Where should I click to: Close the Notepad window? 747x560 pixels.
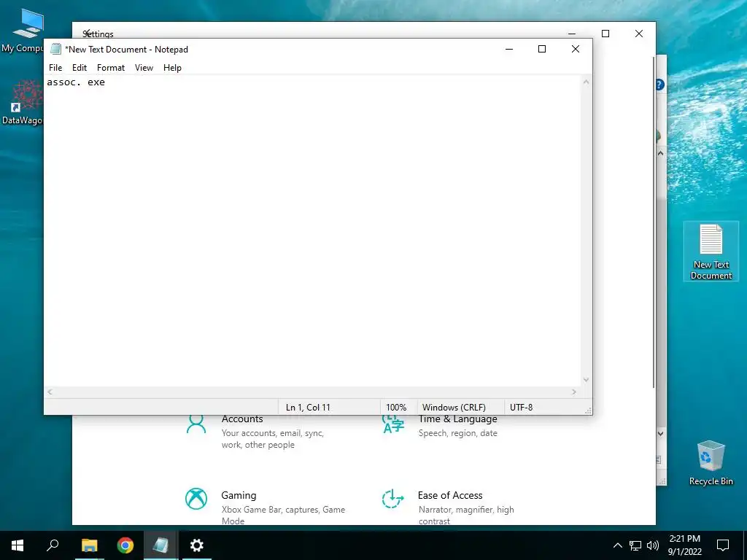coord(576,49)
